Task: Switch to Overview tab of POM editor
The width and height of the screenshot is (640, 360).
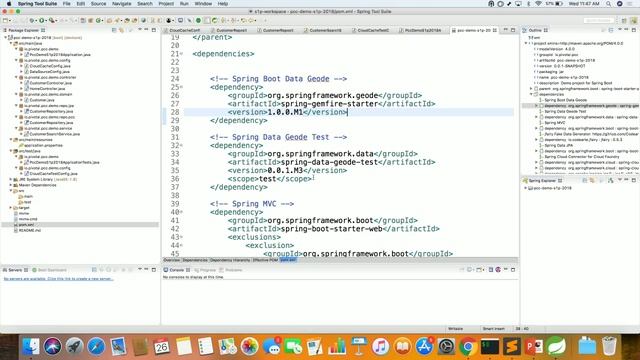Action: tap(171, 260)
